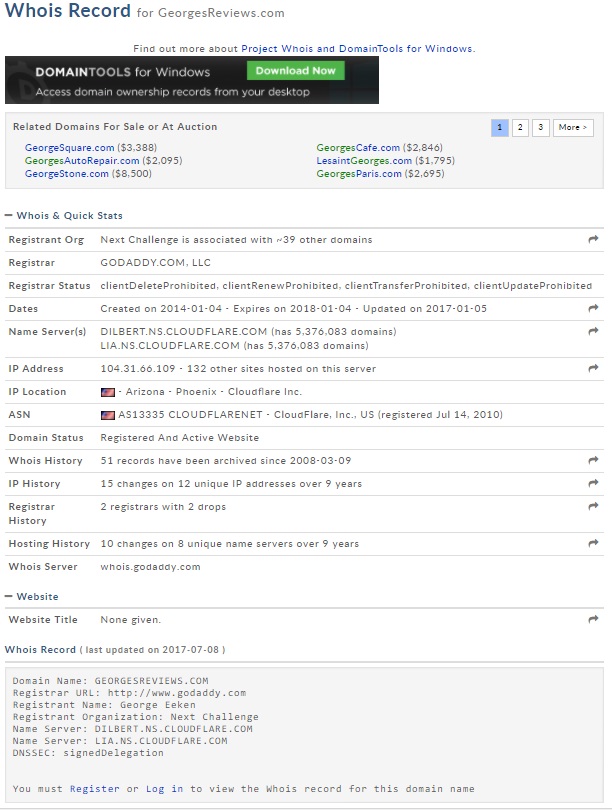
Task: Click arrow icon in Registrar History row
Action: pos(593,507)
